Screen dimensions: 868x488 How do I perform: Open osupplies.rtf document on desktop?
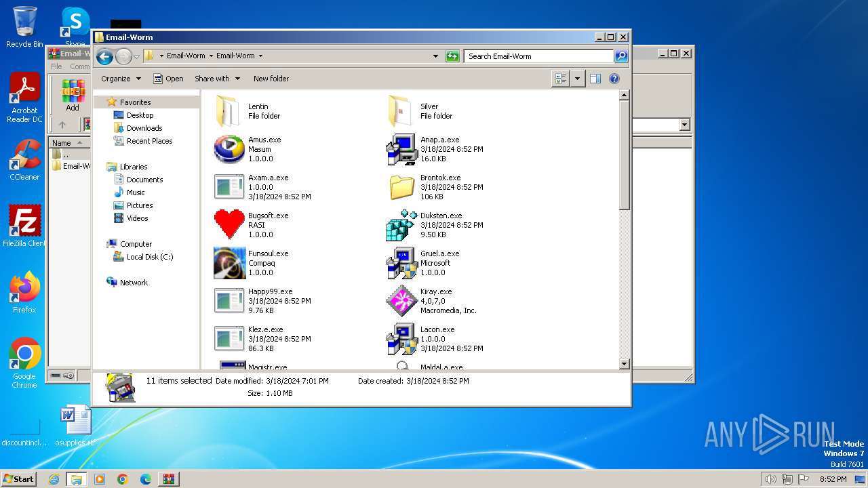tap(75, 426)
